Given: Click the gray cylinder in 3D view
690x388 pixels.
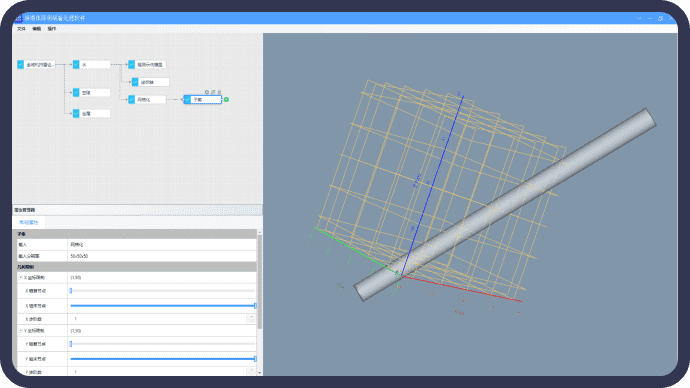Looking at the screenshot, I should [506, 204].
